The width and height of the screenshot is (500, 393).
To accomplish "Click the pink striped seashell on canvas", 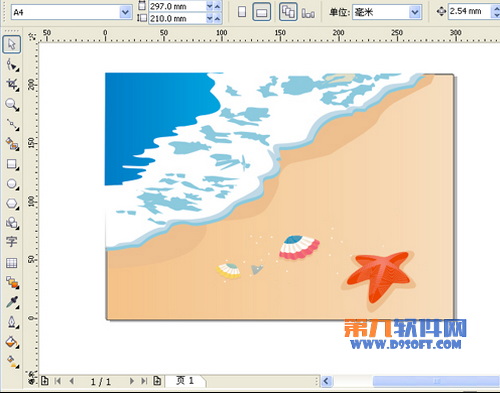I will pyautogui.click(x=299, y=247).
